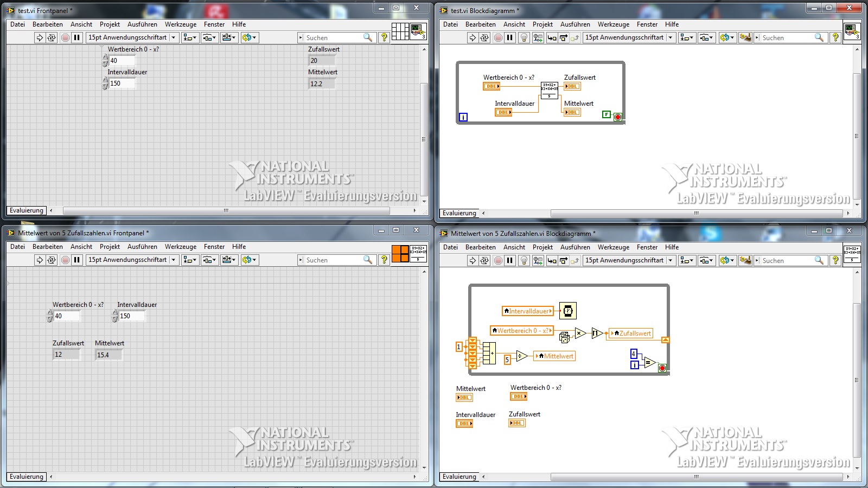
Task: Toggle highlight execution bulb in test.vi Blockdiagramm
Action: [524, 37]
